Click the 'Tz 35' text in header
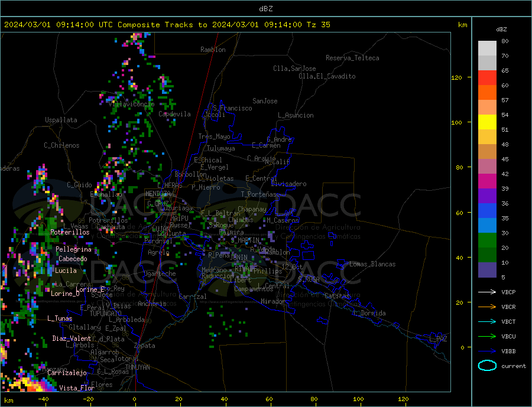 point(318,25)
